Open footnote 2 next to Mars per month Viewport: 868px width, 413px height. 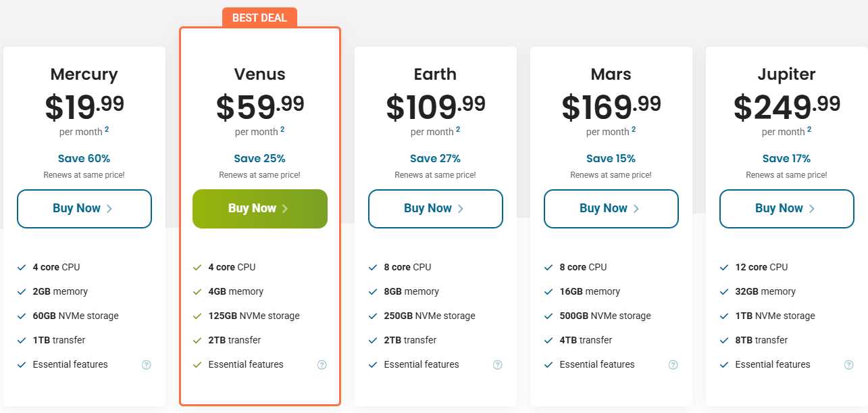(x=634, y=129)
